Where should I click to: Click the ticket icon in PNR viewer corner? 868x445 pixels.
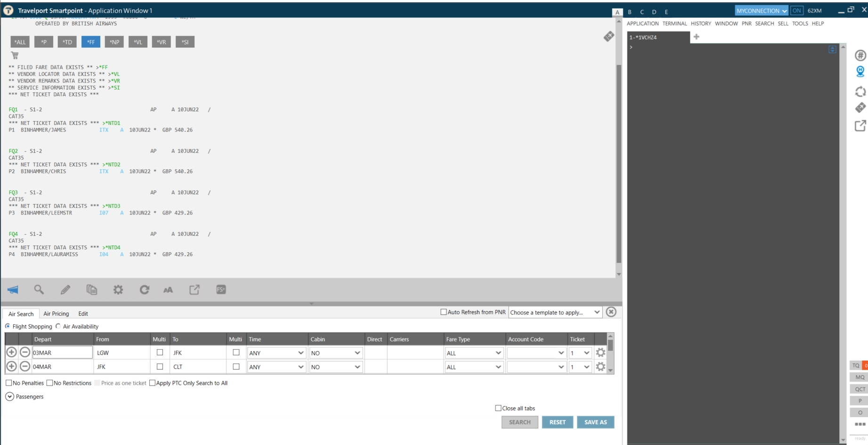point(608,36)
